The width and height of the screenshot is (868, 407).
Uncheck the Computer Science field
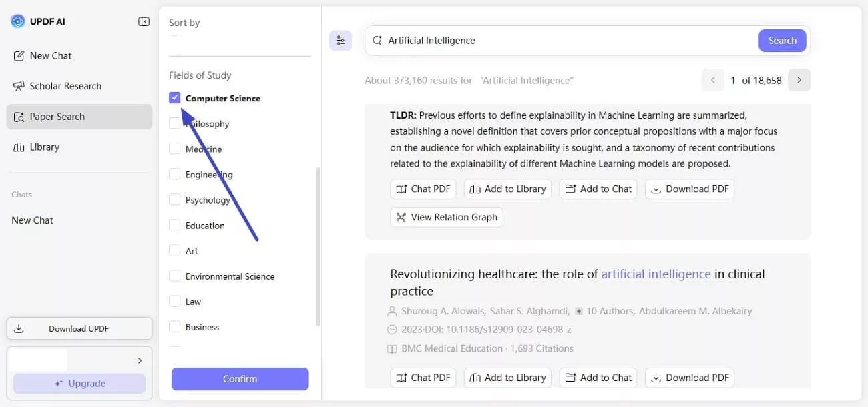pos(174,97)
